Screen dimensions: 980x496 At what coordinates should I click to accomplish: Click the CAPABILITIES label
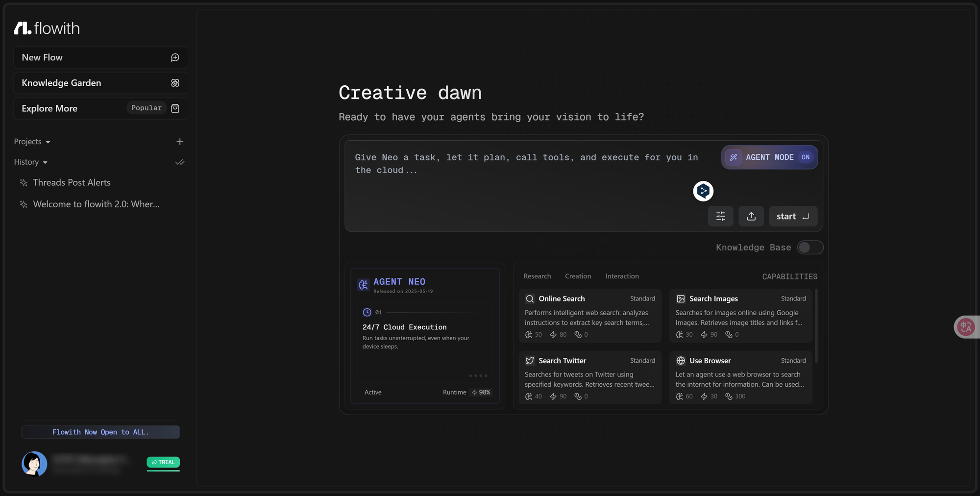pos(789,277)
